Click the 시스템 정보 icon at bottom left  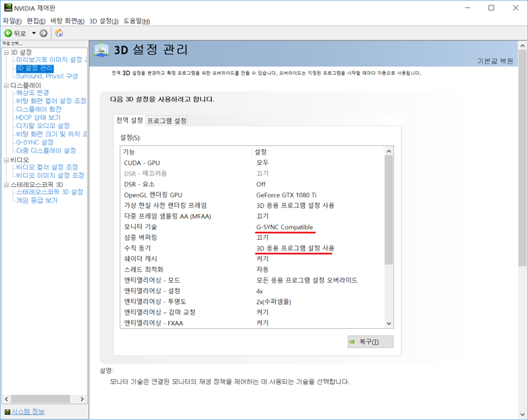pos(7,411)
